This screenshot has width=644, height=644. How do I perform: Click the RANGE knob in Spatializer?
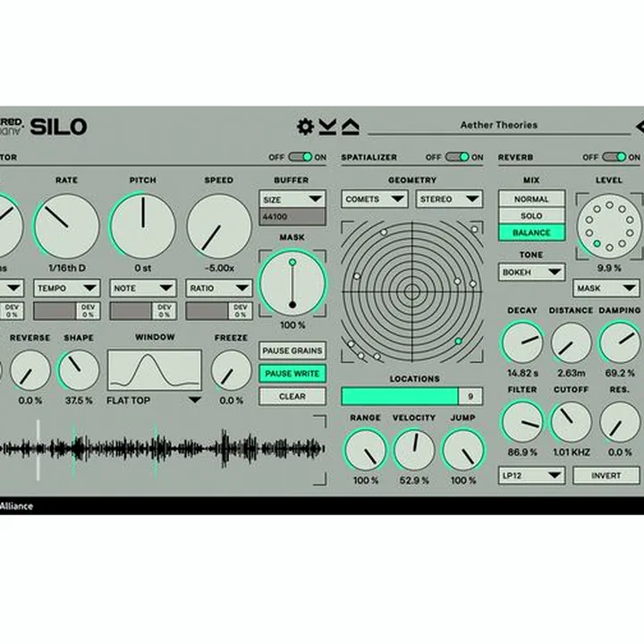(366, 450)
